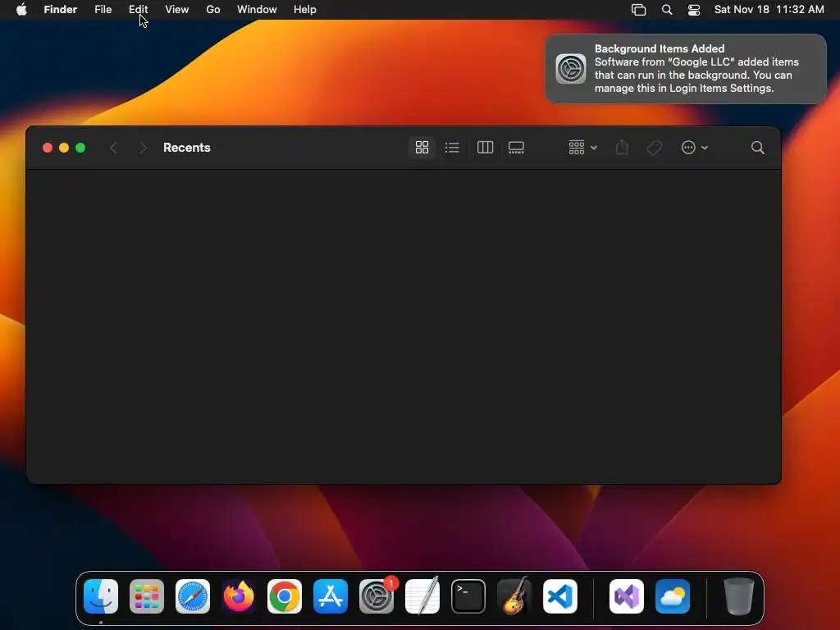Switch Finder to gallery view
This screenshot has width=840, height=630.
[516, 148]
